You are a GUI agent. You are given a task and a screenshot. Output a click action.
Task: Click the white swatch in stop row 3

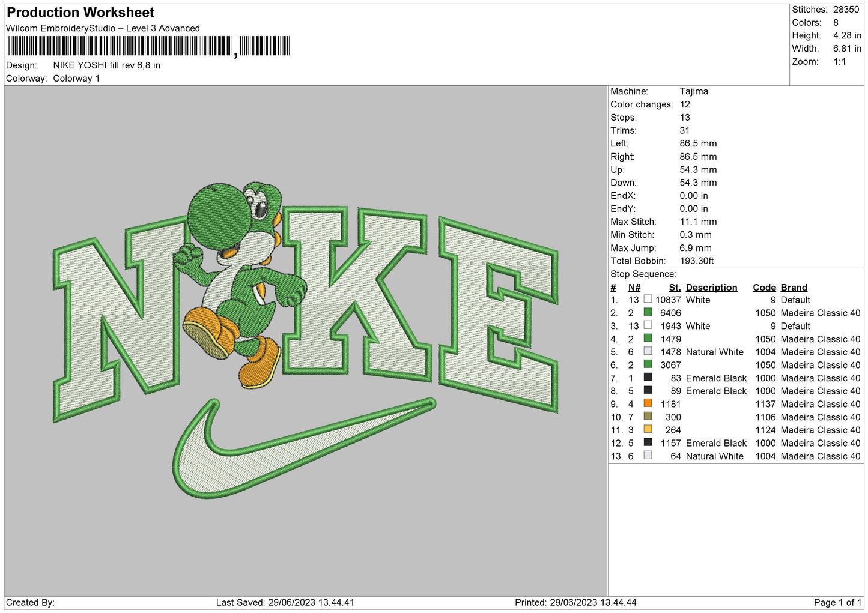click(x=648, y=325)
